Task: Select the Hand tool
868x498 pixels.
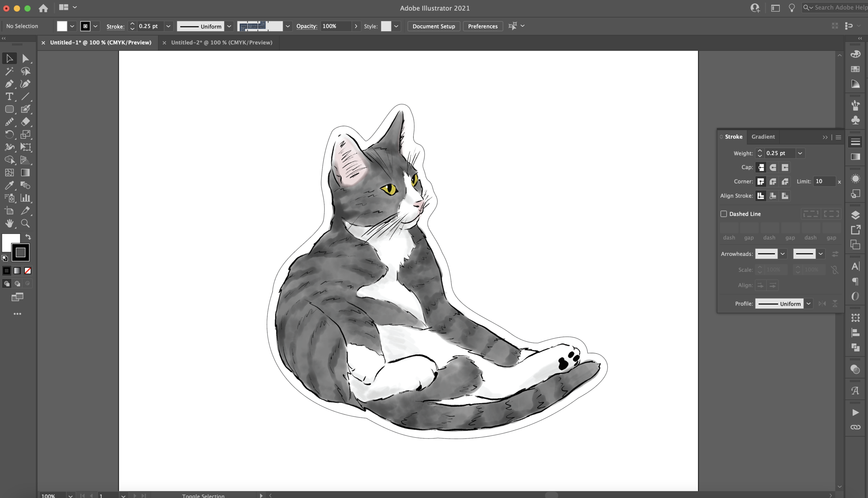Action: tap(9, 223)
